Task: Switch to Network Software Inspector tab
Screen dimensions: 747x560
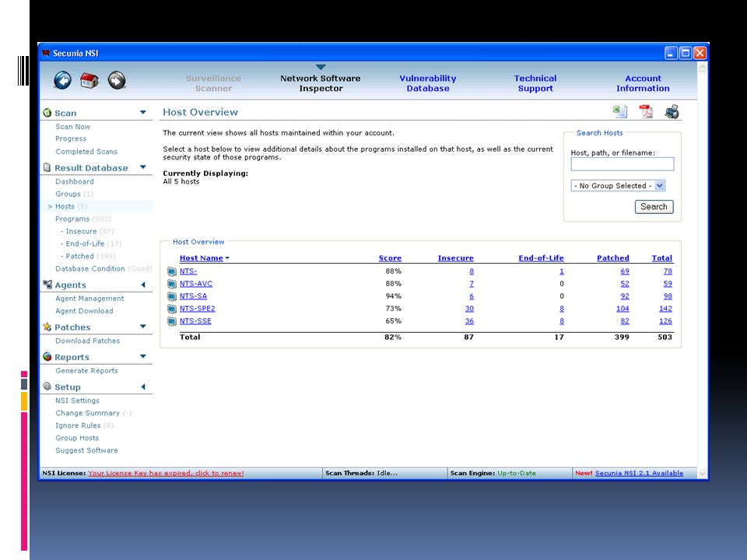Action: 320,83
